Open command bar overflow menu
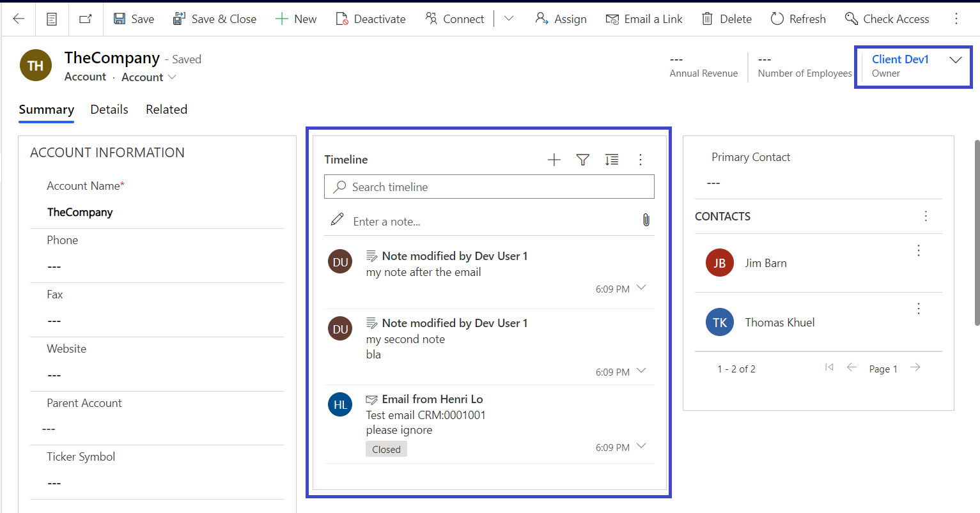The image size is (980, 513). 956,19
